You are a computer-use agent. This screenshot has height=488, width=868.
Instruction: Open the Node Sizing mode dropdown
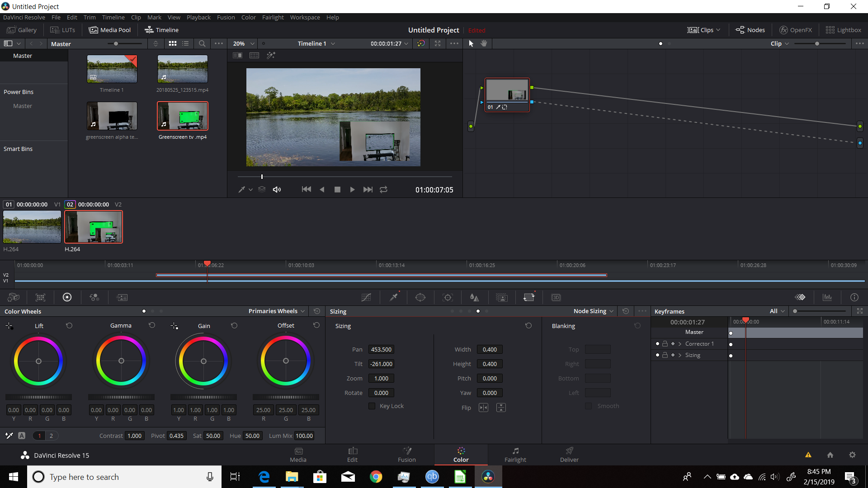click(594, 311)
